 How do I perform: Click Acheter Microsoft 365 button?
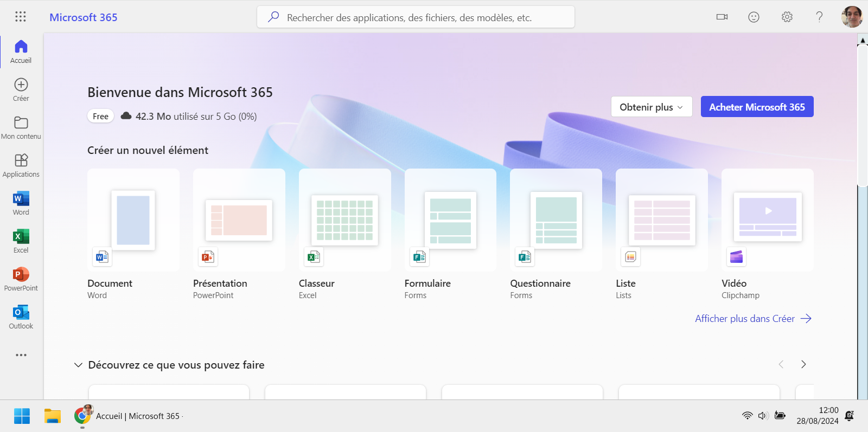[x=757, y=107]
